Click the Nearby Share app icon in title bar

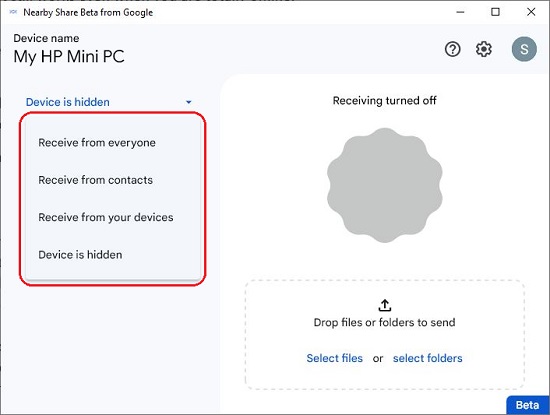[x=13, y=12]
